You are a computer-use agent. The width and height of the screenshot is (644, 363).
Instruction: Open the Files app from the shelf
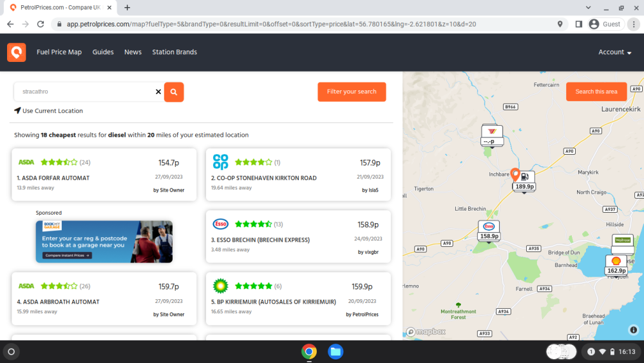point(336,351)
